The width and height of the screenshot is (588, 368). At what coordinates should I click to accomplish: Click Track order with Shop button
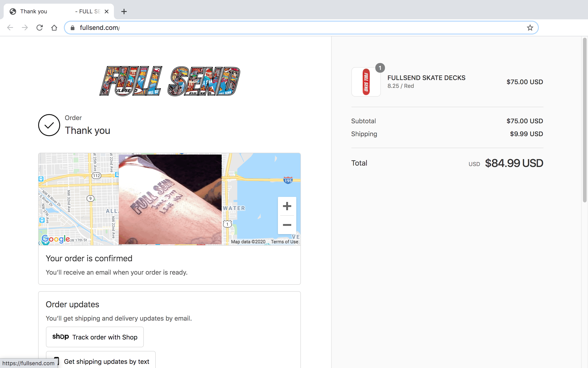tap(95, 337)
